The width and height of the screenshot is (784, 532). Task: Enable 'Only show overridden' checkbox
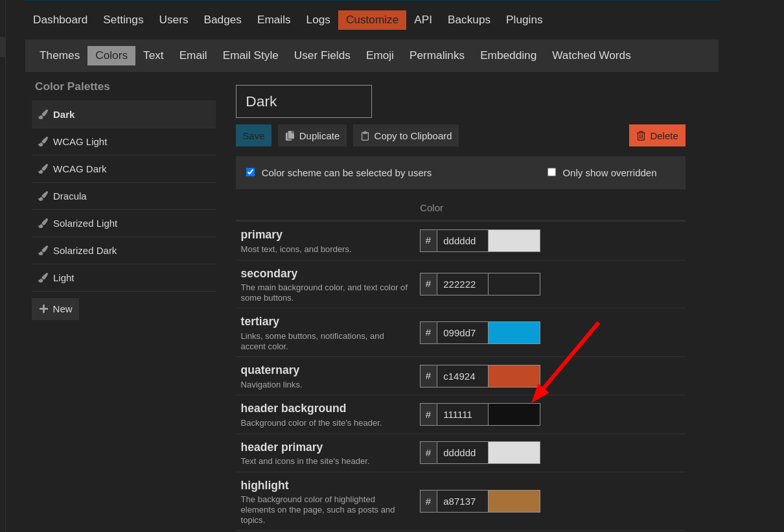pyautogui.click(x=551, y=172)
